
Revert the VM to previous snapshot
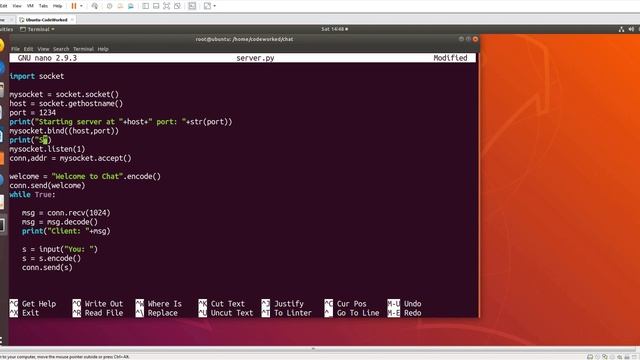120,6
